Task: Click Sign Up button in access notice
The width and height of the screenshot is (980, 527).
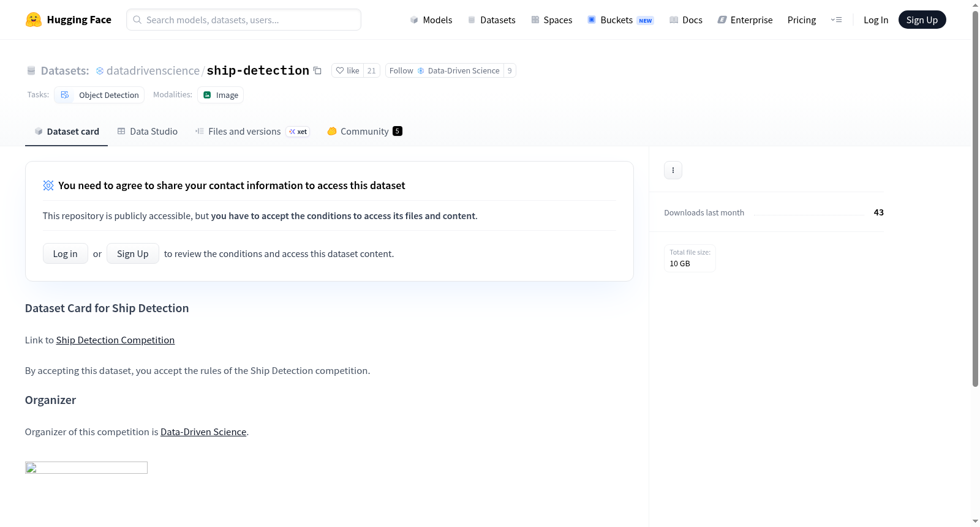Action: tap(133, 253)
